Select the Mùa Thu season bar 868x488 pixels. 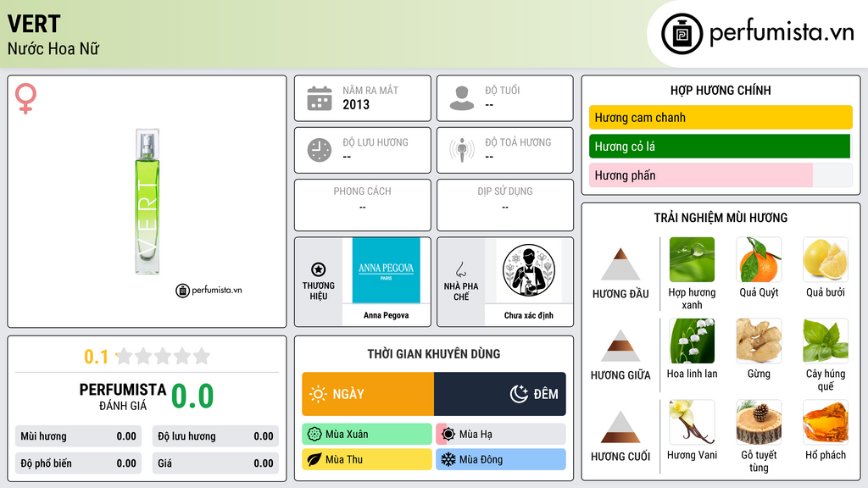tap(367, 459)
